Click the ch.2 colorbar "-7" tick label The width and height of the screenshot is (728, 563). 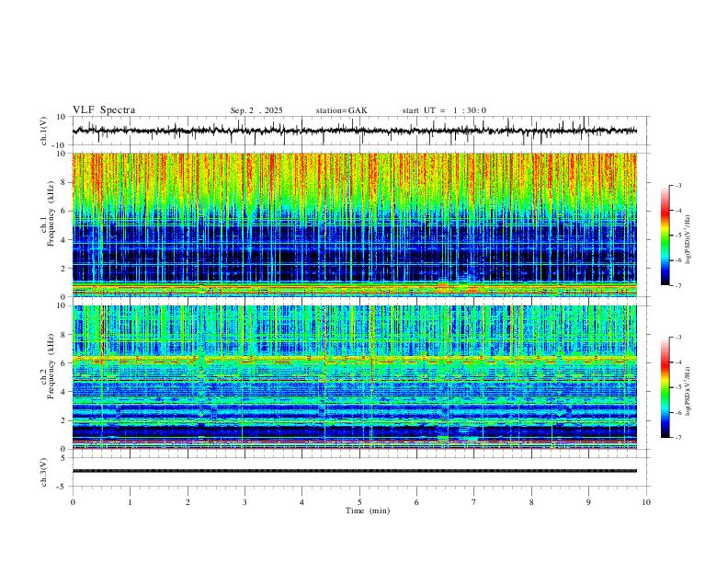(x=678, y=437)
